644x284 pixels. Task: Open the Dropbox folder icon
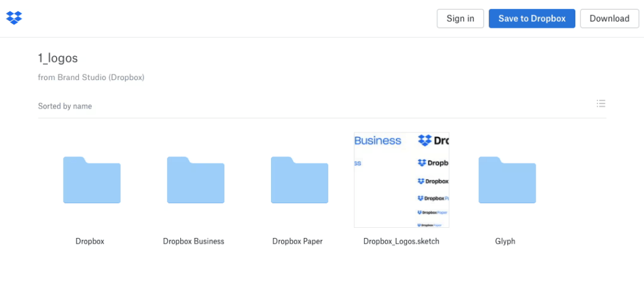pos(91,180)
